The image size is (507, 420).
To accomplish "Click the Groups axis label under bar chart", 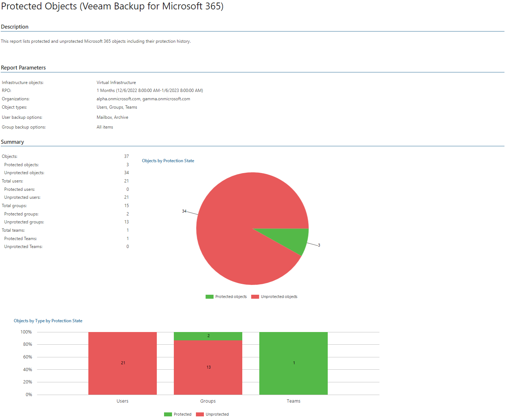I will (x=208, y=401).
